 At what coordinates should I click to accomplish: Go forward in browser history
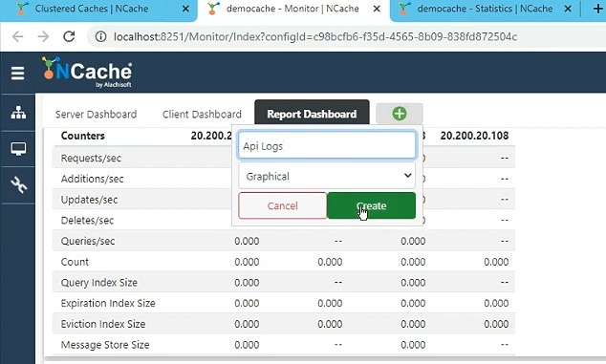[x=43, y=36]
